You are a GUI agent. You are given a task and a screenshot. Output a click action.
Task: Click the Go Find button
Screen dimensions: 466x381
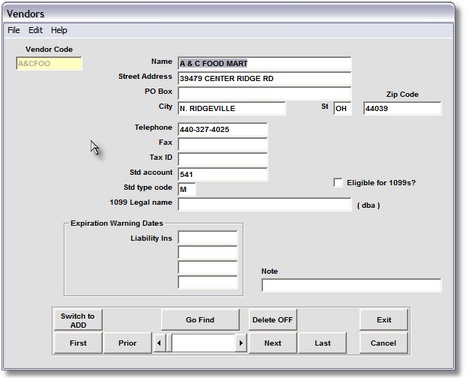[200, 320]
